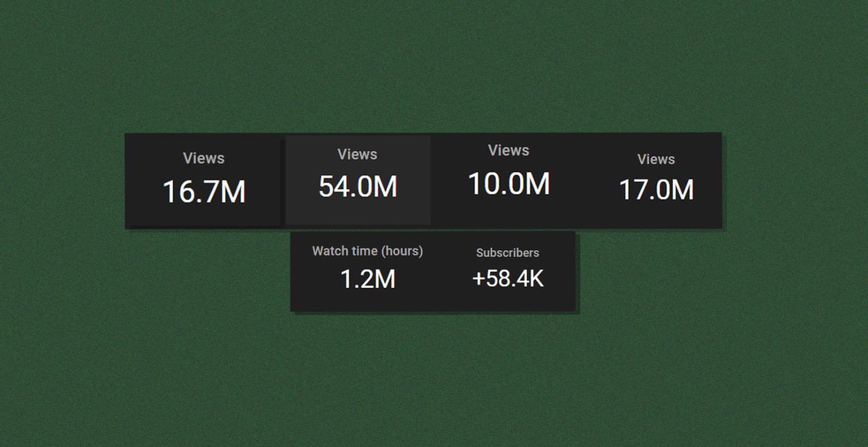
Task: Click the plus sign before 58.4K
Action: point(479,279)
